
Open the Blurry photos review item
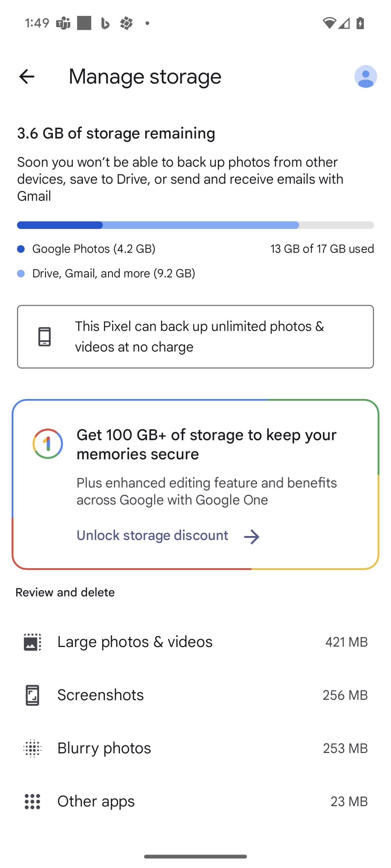[195, 748]
